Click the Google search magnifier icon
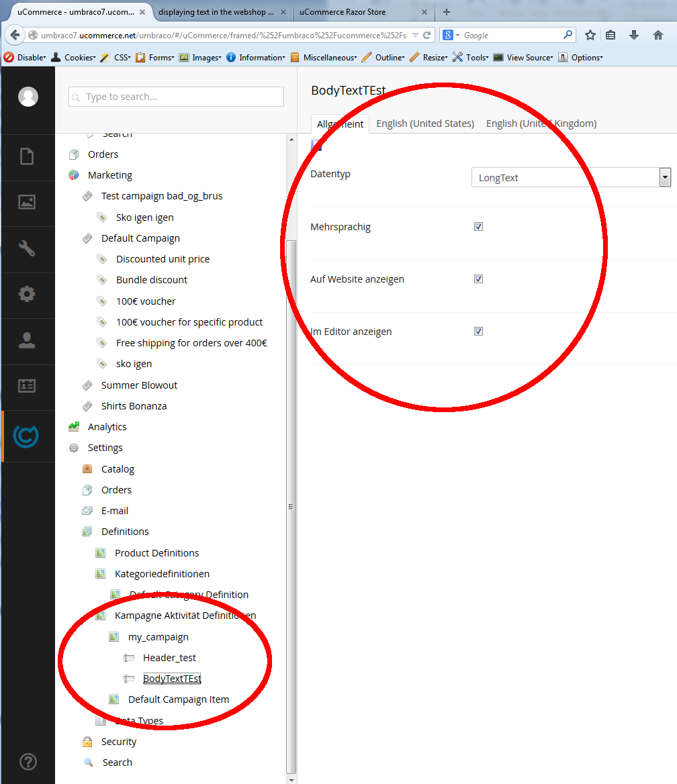This screenshot has width=677, height=784. click(x=568, y=35)
